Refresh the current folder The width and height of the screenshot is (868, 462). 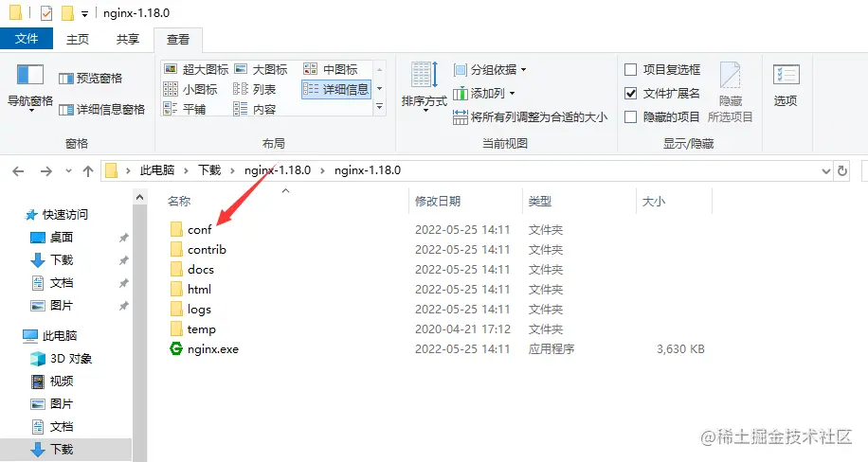842,171
